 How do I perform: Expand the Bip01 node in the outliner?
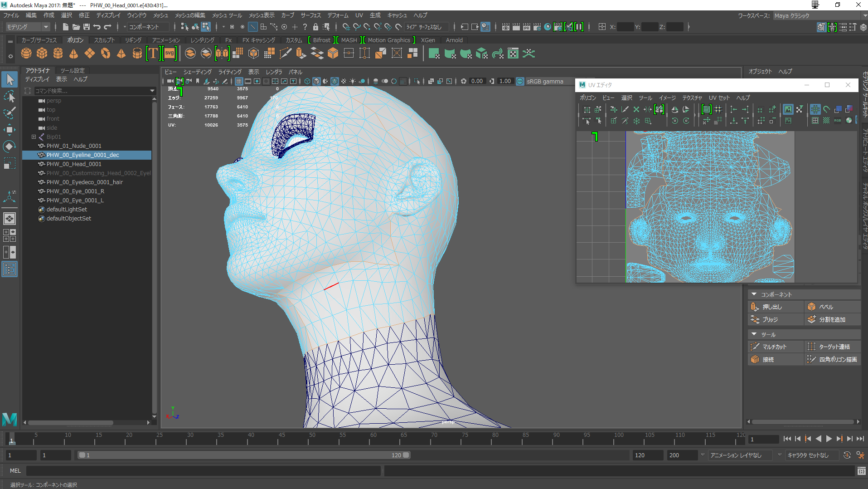(x=34, y=137)
